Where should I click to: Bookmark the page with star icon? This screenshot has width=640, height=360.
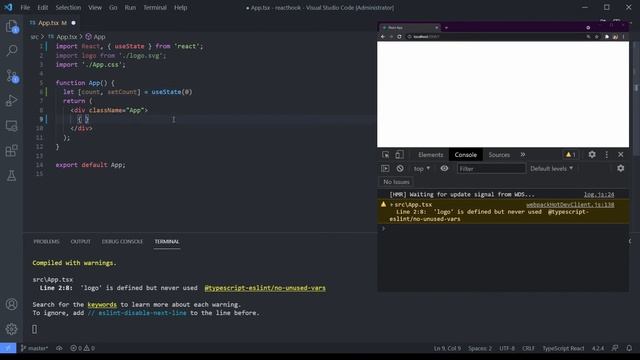pyautogui.click(x=596, y=37)
